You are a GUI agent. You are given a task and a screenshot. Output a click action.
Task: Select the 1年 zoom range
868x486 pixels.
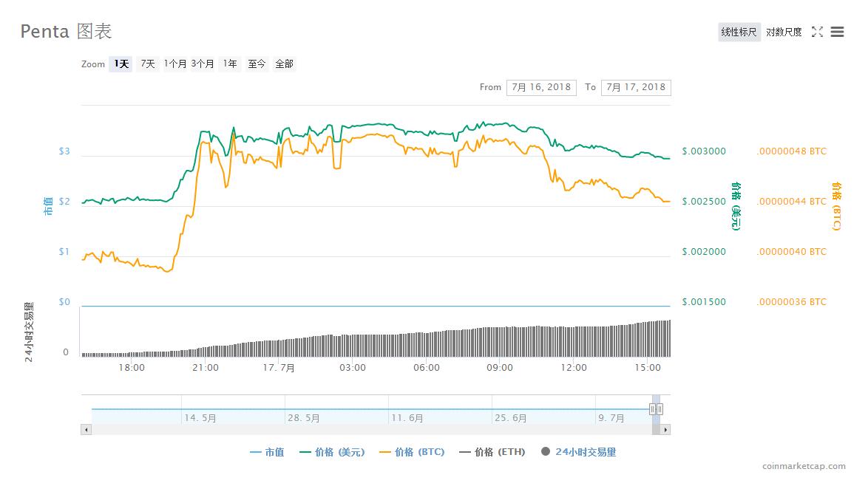tap(230, 64)
